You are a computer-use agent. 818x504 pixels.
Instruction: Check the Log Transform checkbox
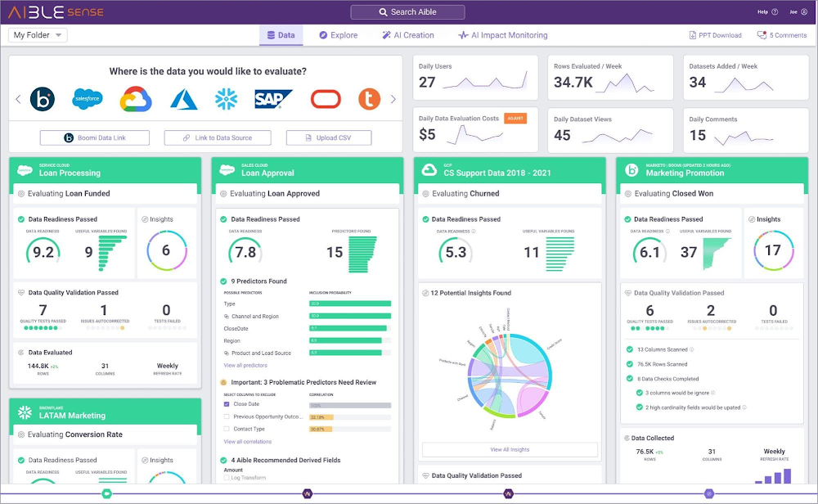pos(227,478)
